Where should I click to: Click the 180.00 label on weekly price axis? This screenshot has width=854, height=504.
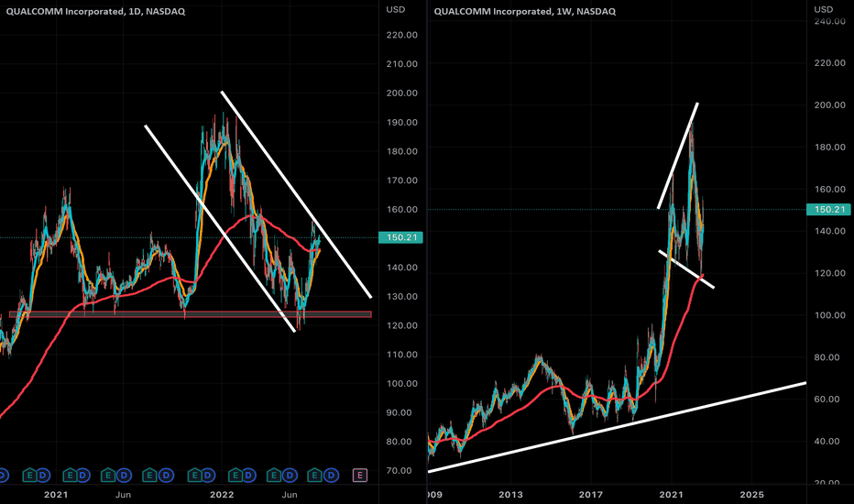coord(829,148)
